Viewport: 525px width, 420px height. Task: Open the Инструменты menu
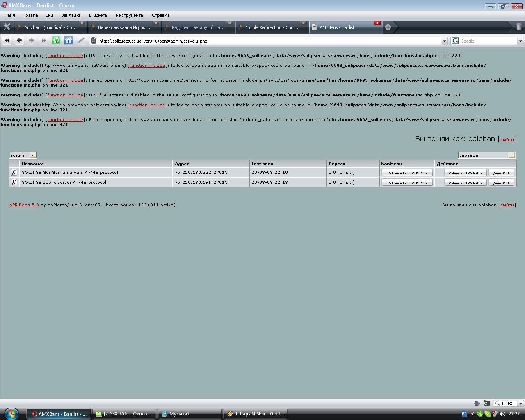click(130, 15)
